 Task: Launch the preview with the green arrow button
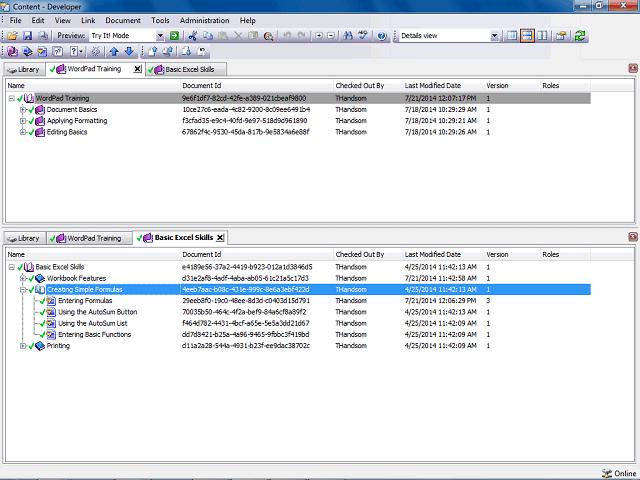click(x=174, y=36)
